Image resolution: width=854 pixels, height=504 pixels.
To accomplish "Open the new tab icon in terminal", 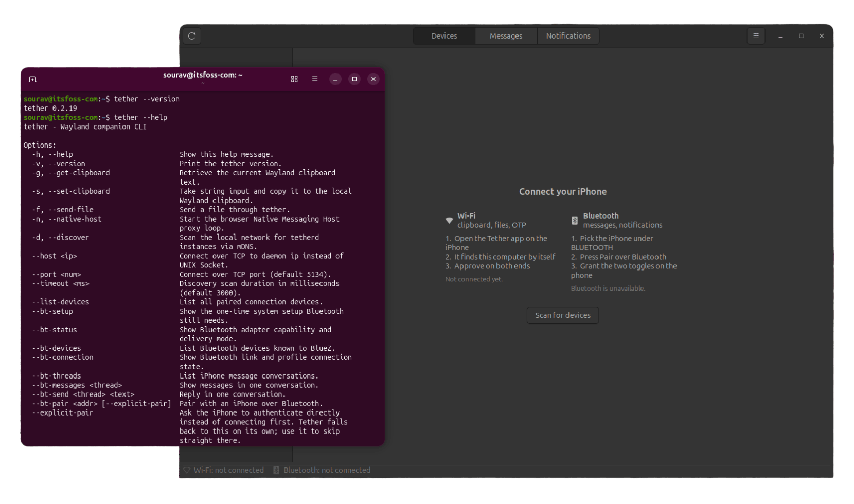I will tap(33, 79).
